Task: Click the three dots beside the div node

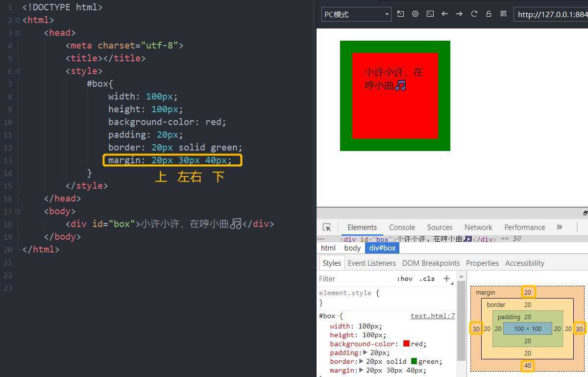Action: pyautogui.click(x=321, y=239)
